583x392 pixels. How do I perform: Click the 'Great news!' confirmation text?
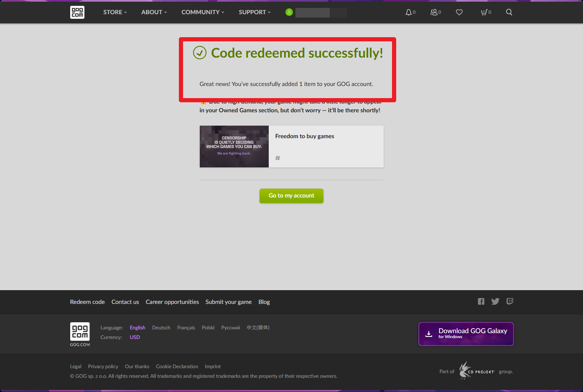coord(286,84)
